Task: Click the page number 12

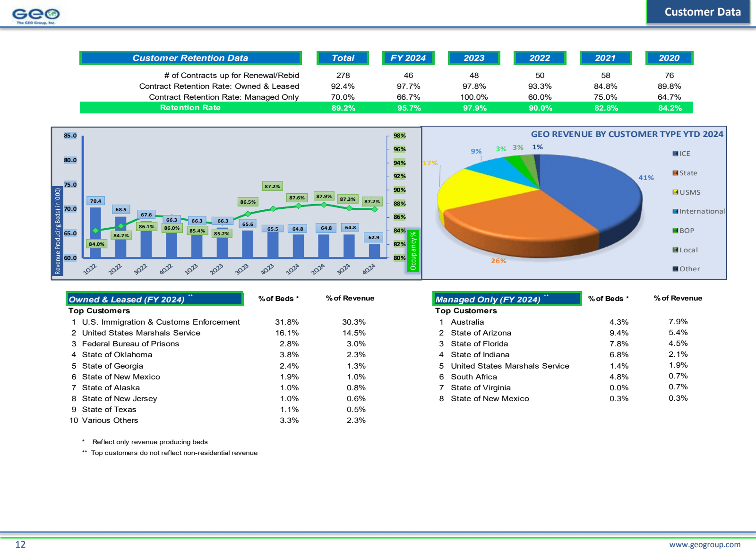Action: click(x=20, y=544)
